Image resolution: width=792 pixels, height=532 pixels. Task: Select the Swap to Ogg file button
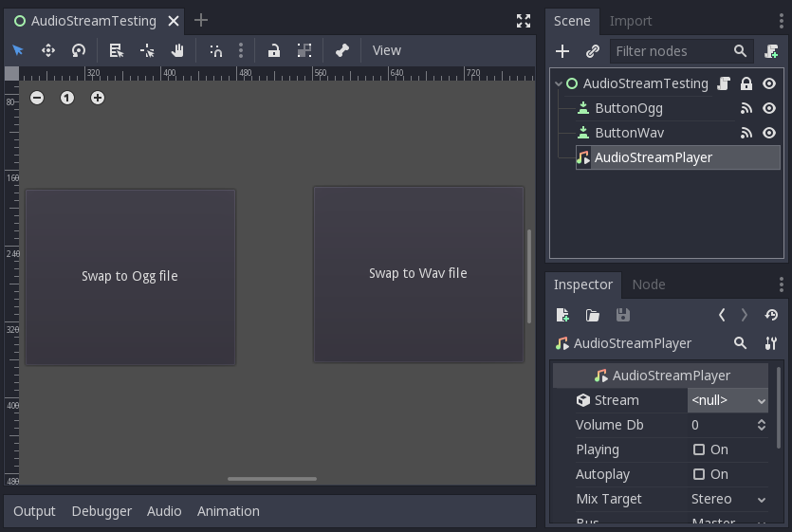(x=130, y=277)
